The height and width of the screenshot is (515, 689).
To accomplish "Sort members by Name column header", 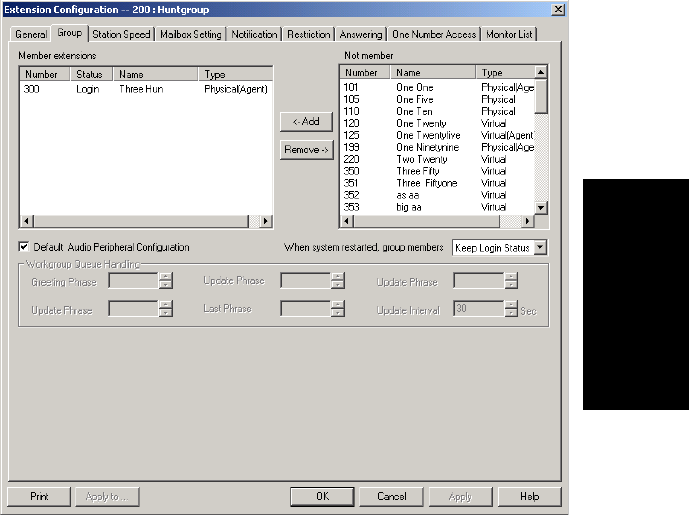I will click(x=155, y=74).
